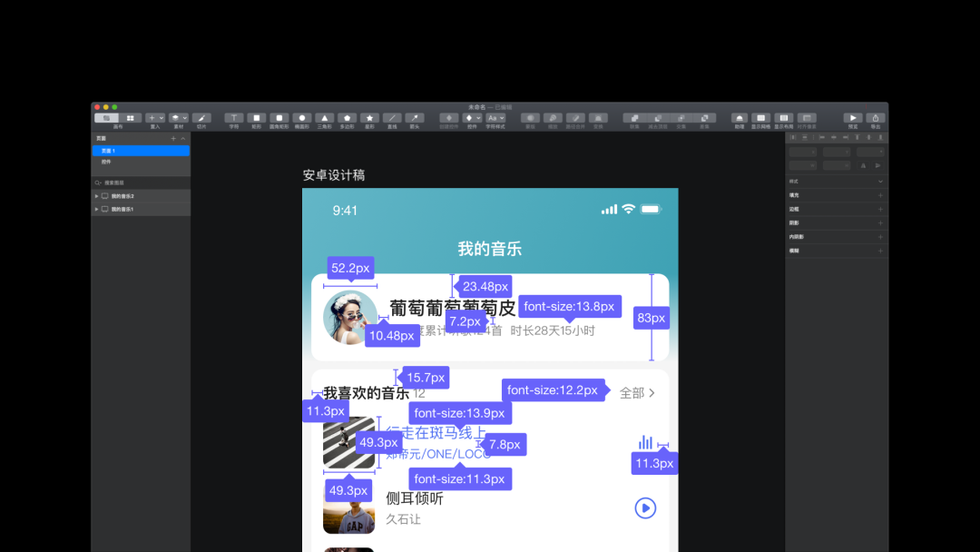Select the 我的音乐2 layer row
980x552 pixels.
pos(141,196)
